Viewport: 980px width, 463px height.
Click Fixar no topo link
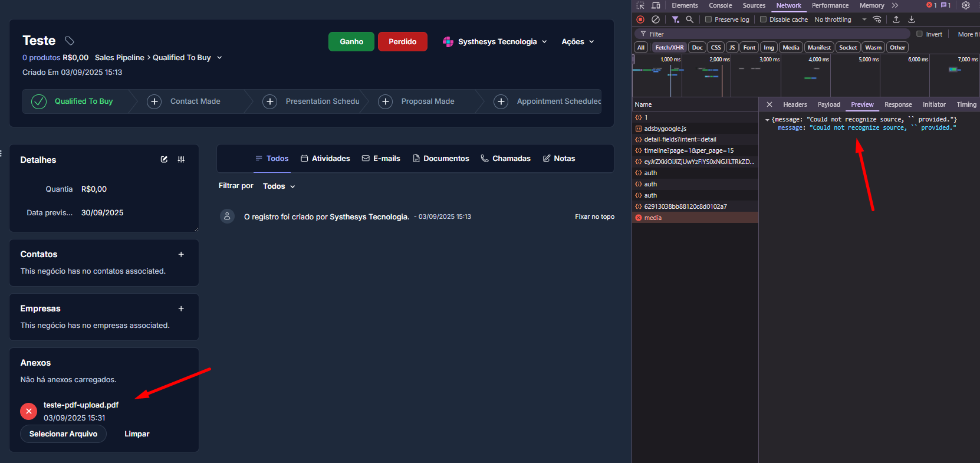(x=594, y=216)
